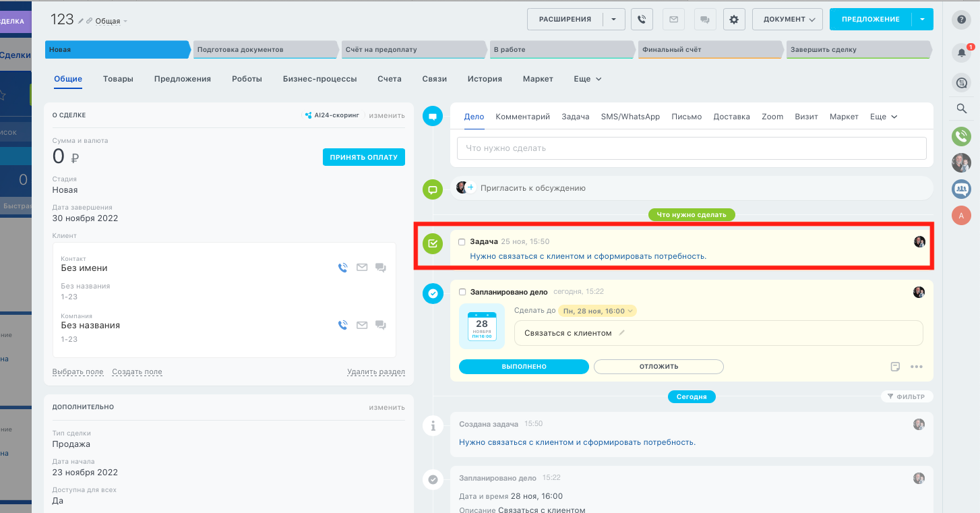
Task: Select the 'Комментарий' timeline tab
Action: point(522,117)
